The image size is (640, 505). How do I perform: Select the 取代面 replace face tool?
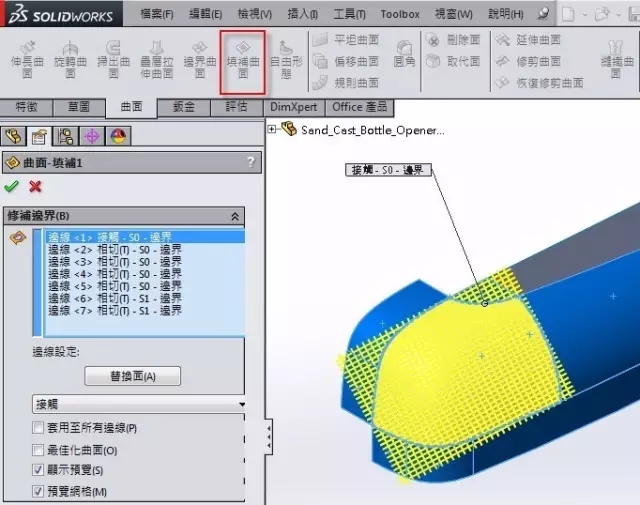(x=453, y=61)
